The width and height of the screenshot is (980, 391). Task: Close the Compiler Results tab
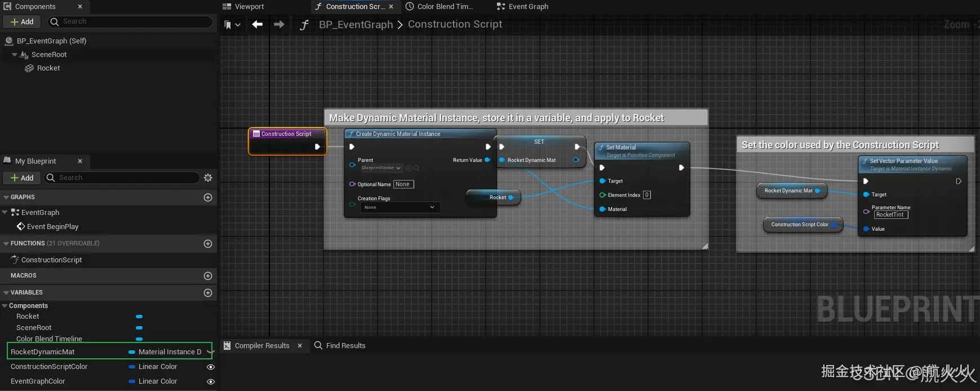(x=300, y=346)
